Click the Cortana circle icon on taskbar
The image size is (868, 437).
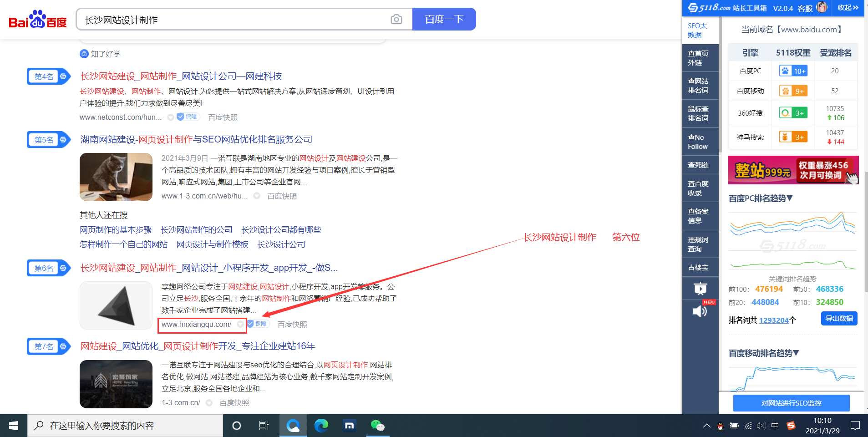pos(237,426)
